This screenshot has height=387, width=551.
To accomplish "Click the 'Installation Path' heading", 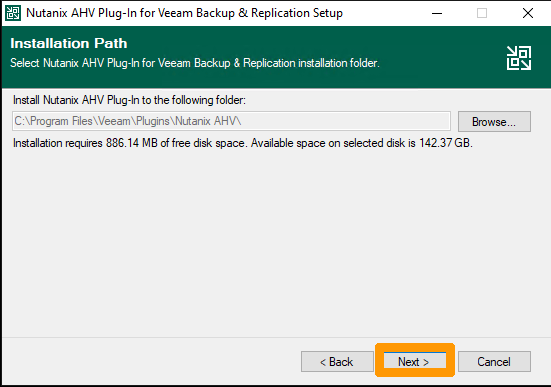I will (69, 43).
